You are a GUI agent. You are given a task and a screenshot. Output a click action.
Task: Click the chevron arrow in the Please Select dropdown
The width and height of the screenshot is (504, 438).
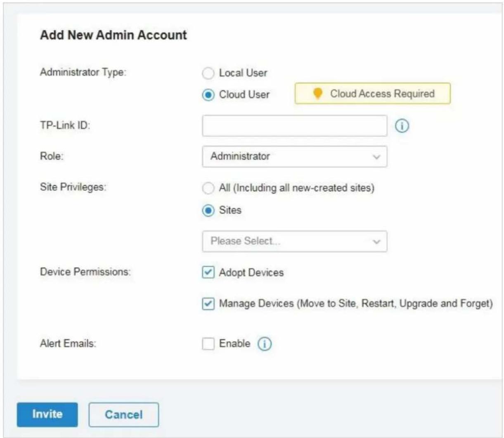pos(376,242)
